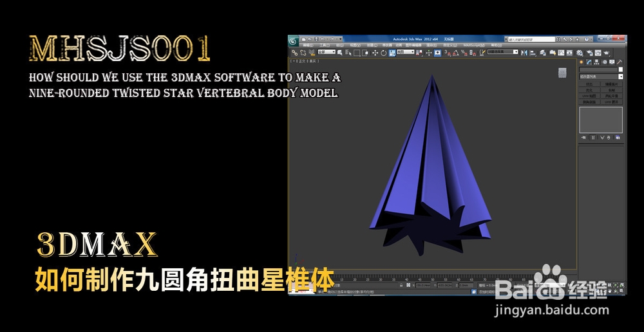The image size is (644, 332).
Task: Open the Rendered Frame Window
Action: pyautogui.click(x=598, y=53)
